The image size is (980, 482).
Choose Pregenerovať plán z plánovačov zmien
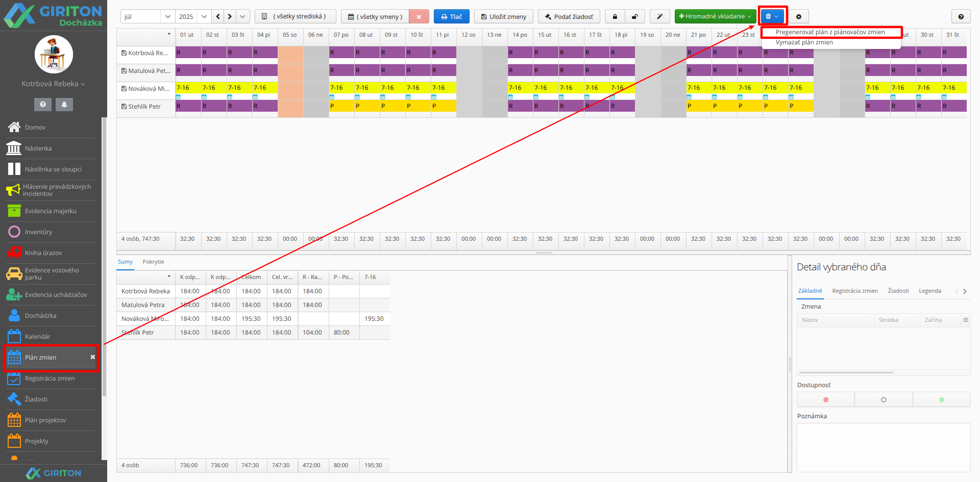(830, 32)
